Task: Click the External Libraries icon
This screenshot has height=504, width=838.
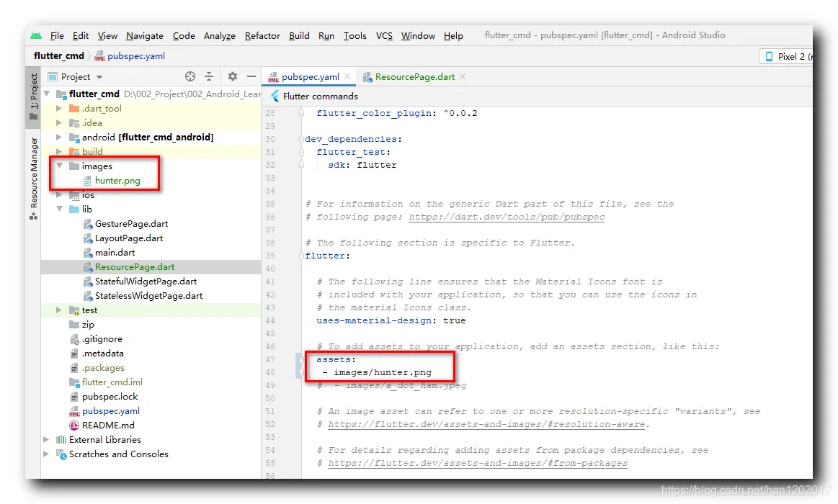Action: click(61, 440)
